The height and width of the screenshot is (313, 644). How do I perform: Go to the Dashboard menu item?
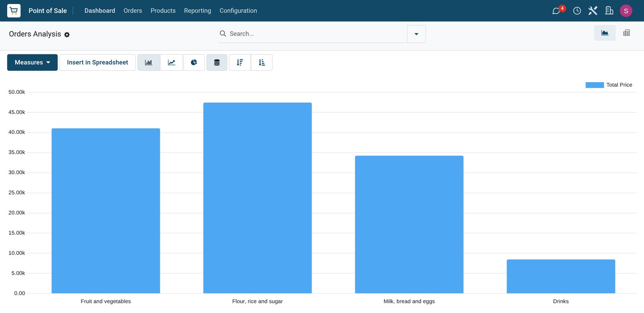100,10
